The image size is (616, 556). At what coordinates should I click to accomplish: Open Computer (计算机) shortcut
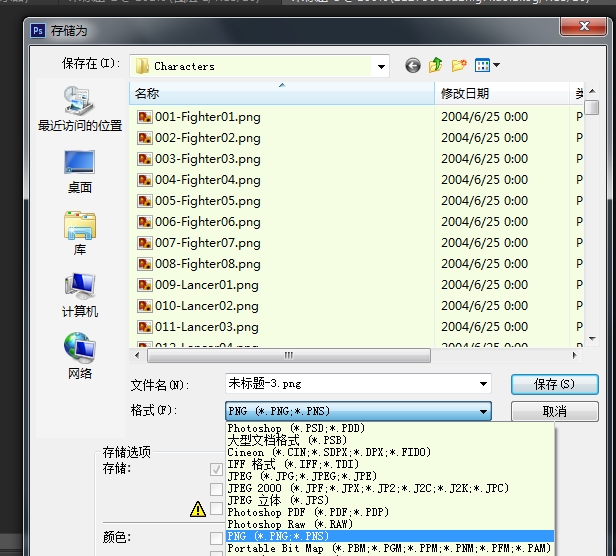click(x=80, y=295)
